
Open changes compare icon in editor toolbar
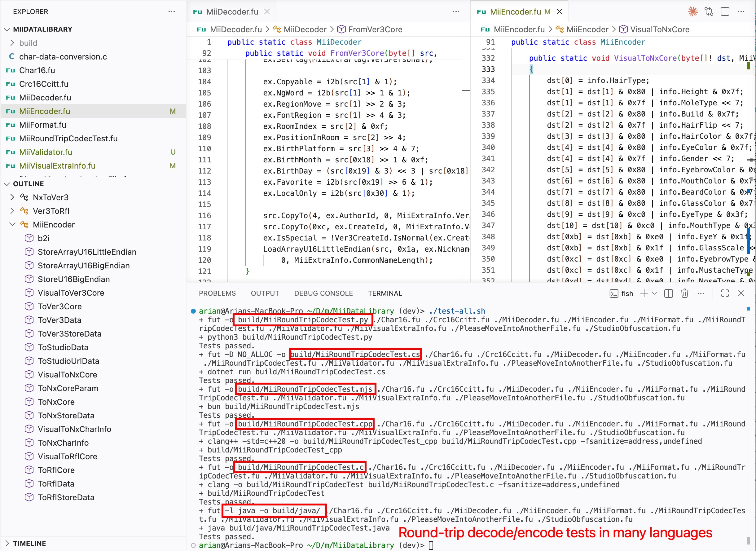[709, 12]
